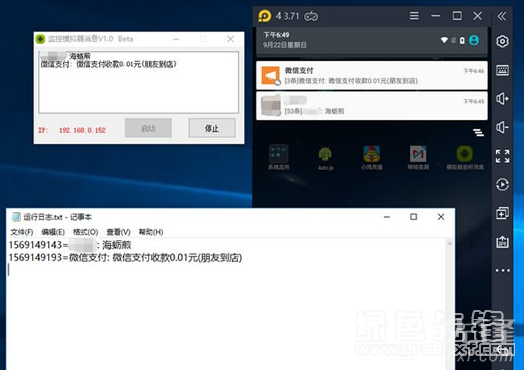Click the Notepad file icon in title bar

16,217
